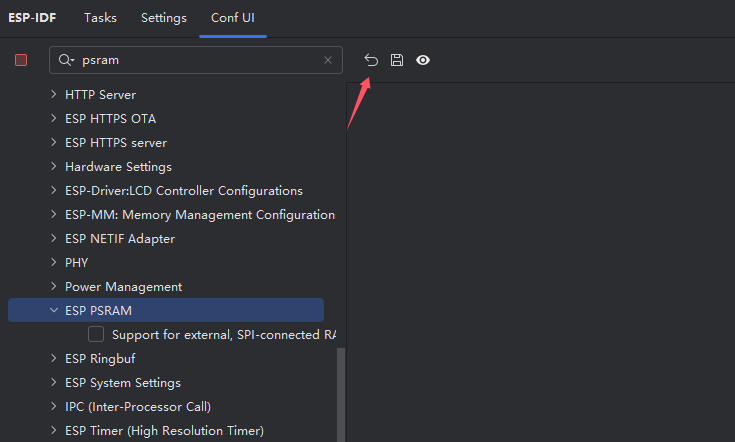
Task: Toggle the eye visibility icon
Action: coord(423,60)
